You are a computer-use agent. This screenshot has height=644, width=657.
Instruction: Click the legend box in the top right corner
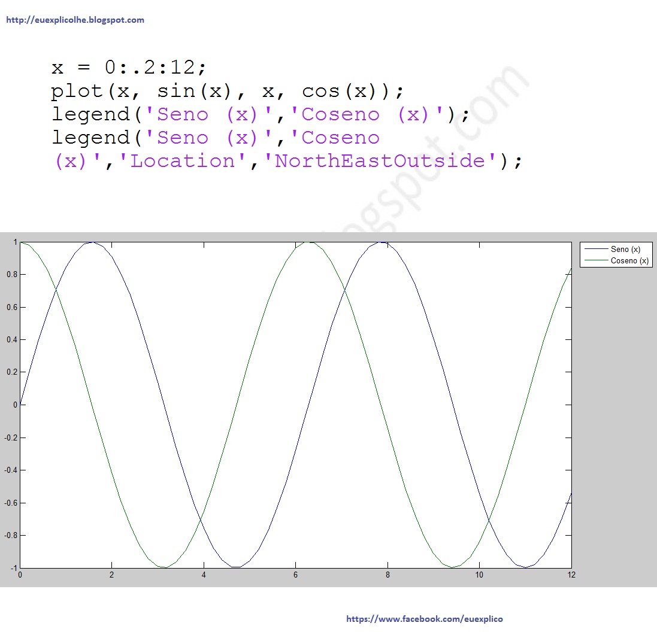click(x=616, y=255)
